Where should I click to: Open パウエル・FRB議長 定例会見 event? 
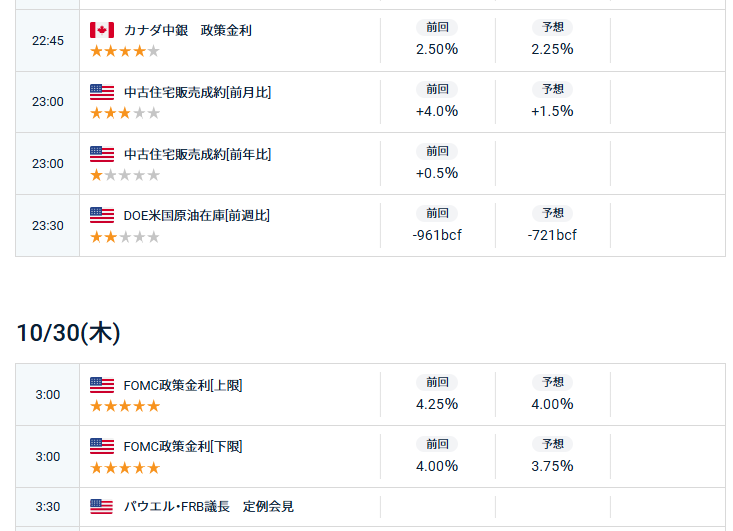[208, 507]
